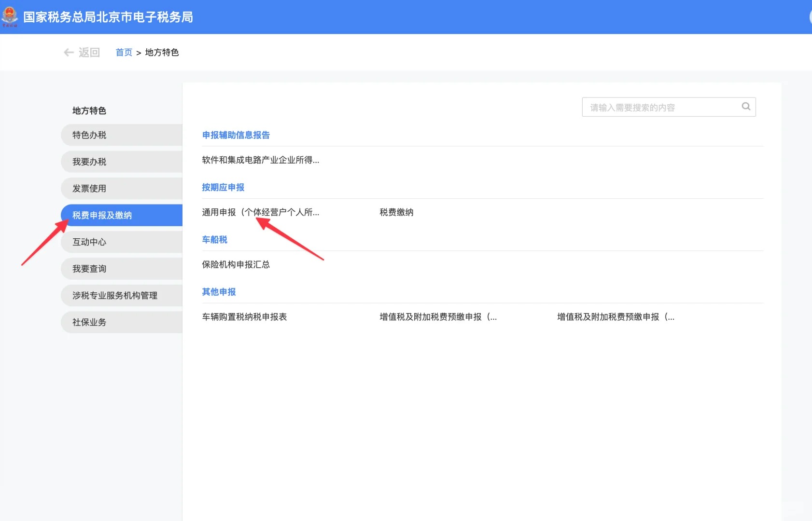Select the 特色办税 sidebar item
812x521 pixels.
pos(122,135)
